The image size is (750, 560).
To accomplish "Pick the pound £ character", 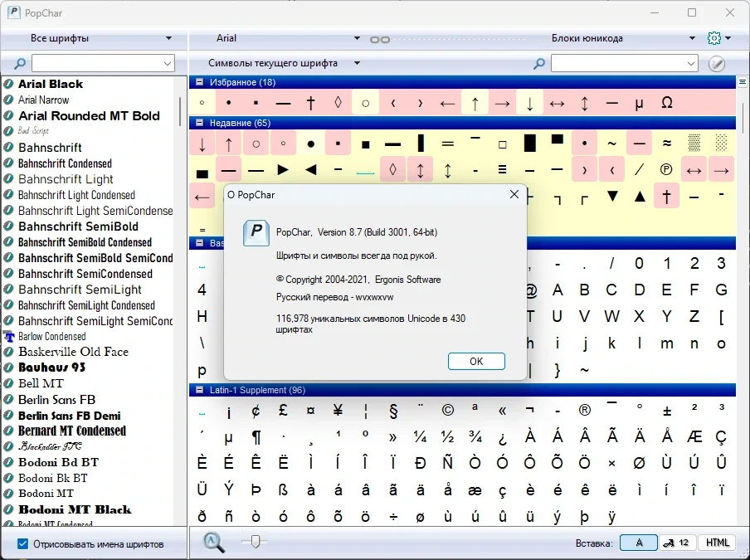I will (x=284, y=411).
